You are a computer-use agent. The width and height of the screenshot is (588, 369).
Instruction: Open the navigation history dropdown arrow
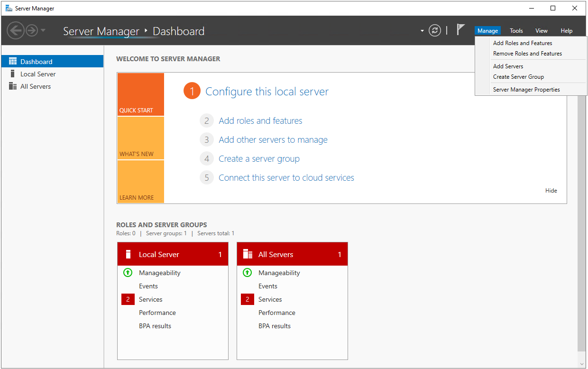pyautogui.click(x=43, y=31)
